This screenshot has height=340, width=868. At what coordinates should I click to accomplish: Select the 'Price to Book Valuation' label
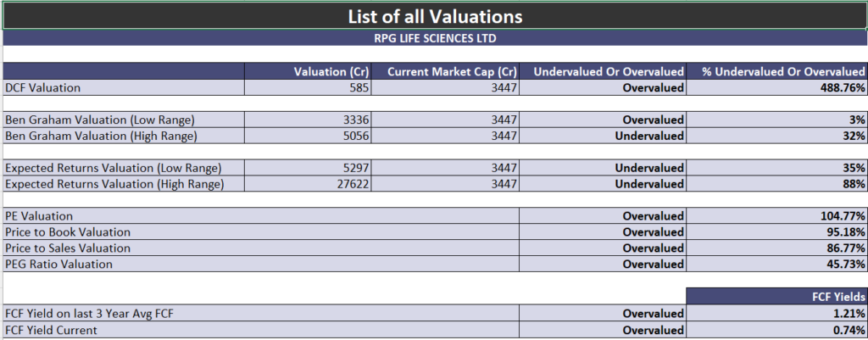click(261, 232)
